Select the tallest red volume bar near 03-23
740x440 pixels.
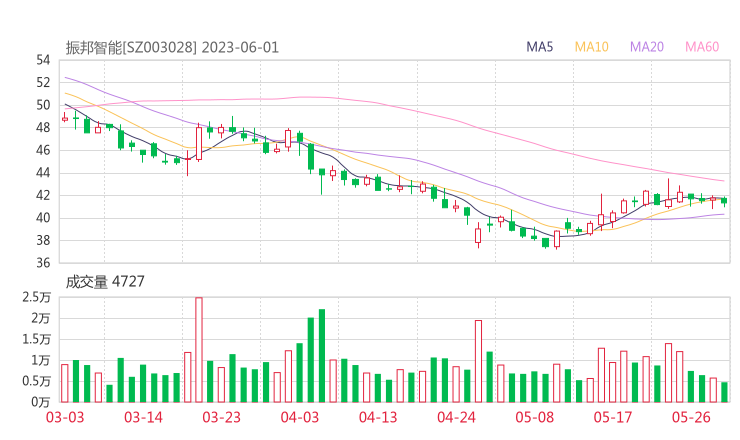[199, 350]
